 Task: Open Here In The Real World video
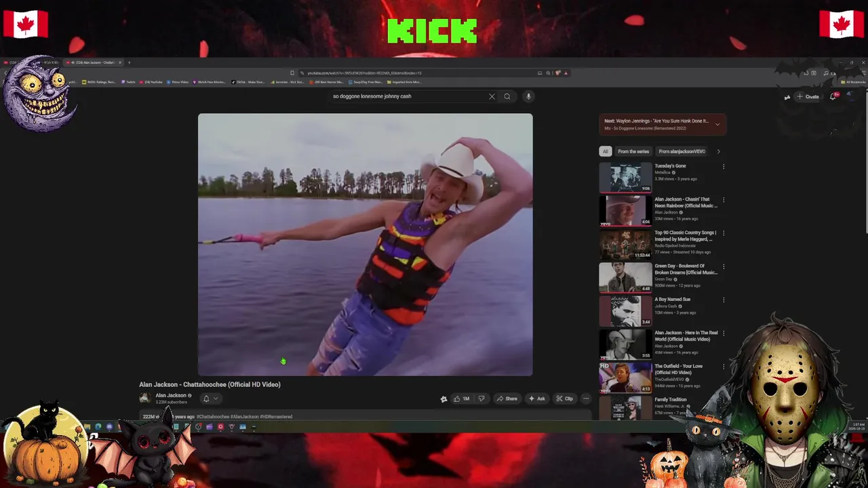tap(625, 344)
